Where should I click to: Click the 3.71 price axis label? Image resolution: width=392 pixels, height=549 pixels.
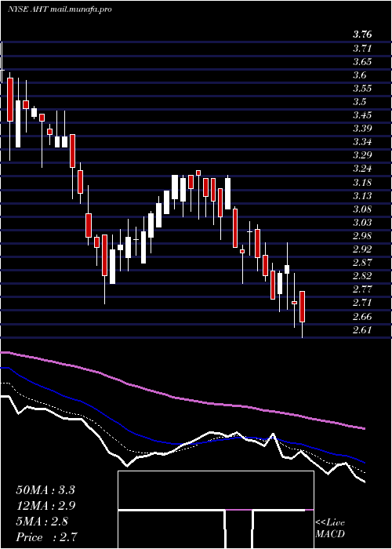362,48
